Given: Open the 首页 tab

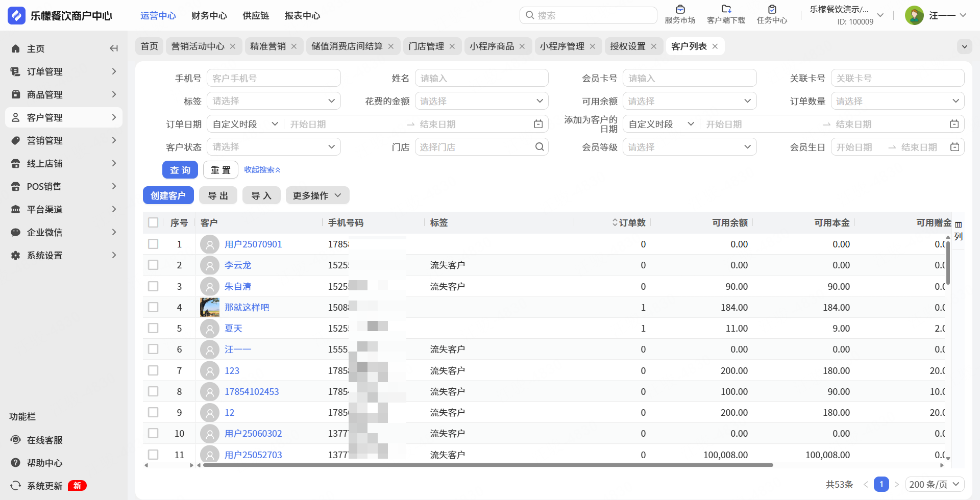Looking at the screenshot, I should [150, 46].
